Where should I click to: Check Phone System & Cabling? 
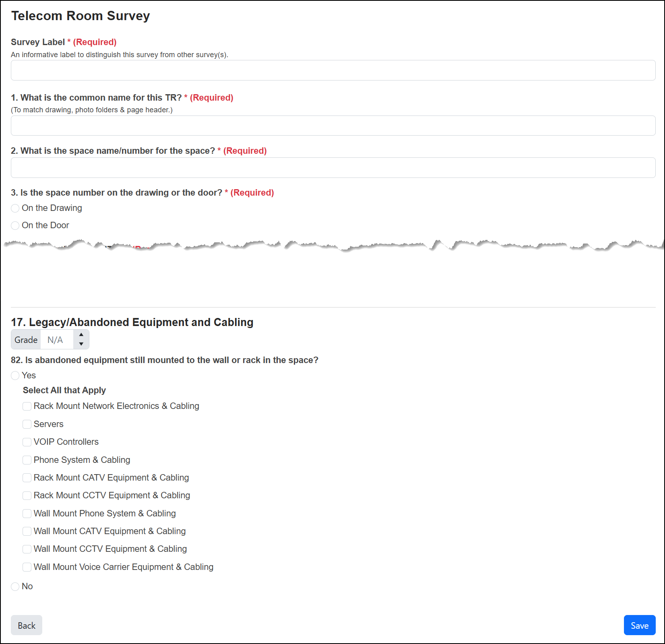pos(27,460)
